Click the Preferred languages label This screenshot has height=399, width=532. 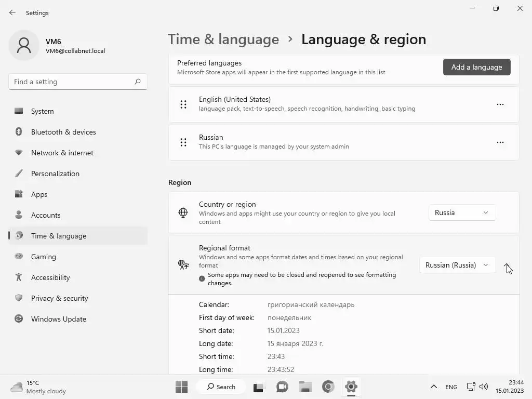(x=209, y=63)
